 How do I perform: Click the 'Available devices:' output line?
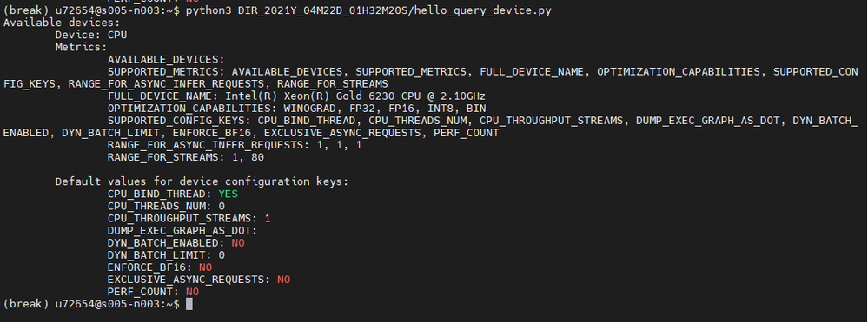[x=62, y=23]
